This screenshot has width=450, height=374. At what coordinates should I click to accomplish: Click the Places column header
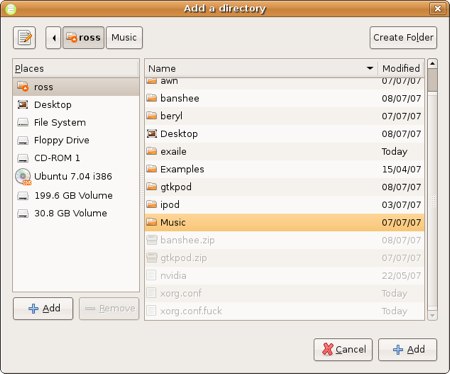pos(76,69)
